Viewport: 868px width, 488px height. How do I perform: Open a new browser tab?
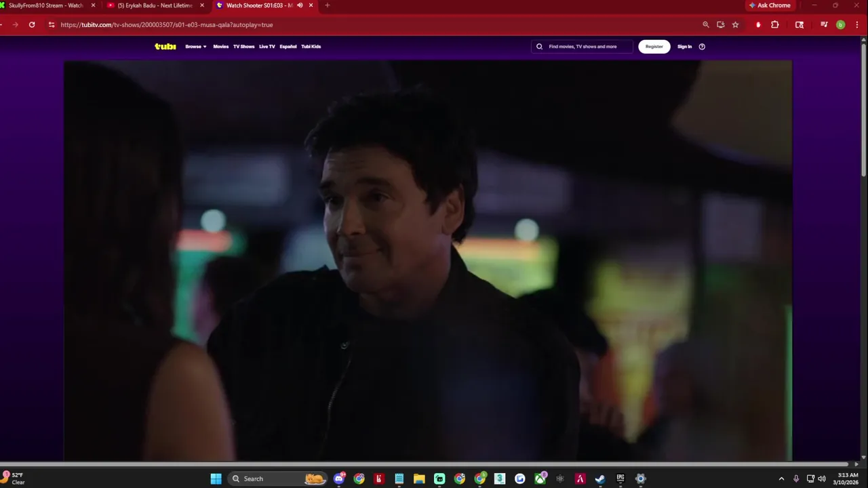pos(328,5)
